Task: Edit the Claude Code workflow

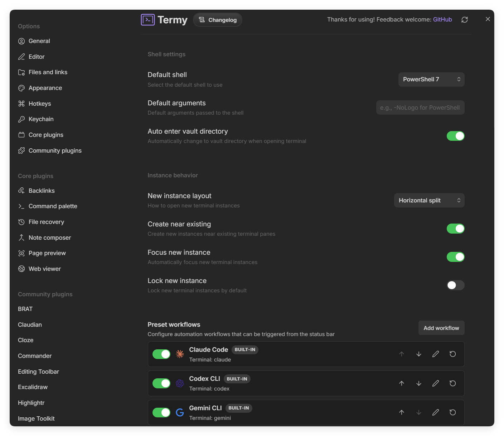Action: click(x=436, y=354)
